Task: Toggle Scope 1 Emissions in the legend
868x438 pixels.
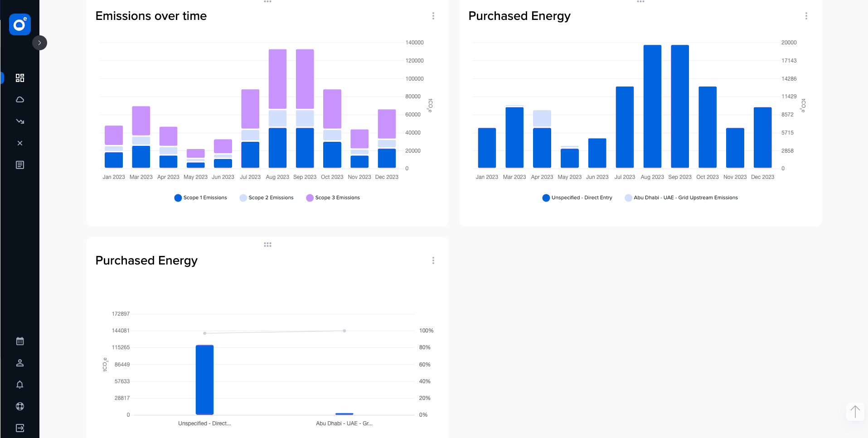Action: click(200, 197)
